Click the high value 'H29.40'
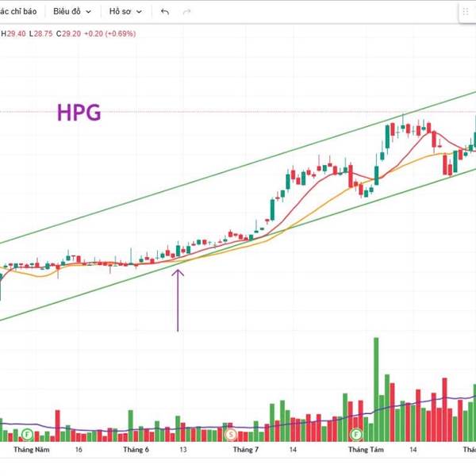The height and width of the screenshot is (476, 476). [13, 33]
